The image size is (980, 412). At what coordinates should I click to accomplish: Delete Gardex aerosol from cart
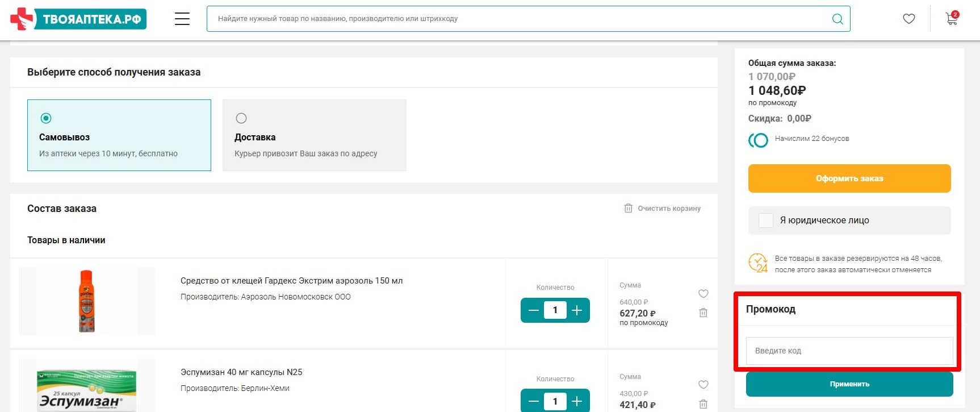coord(703,313)
